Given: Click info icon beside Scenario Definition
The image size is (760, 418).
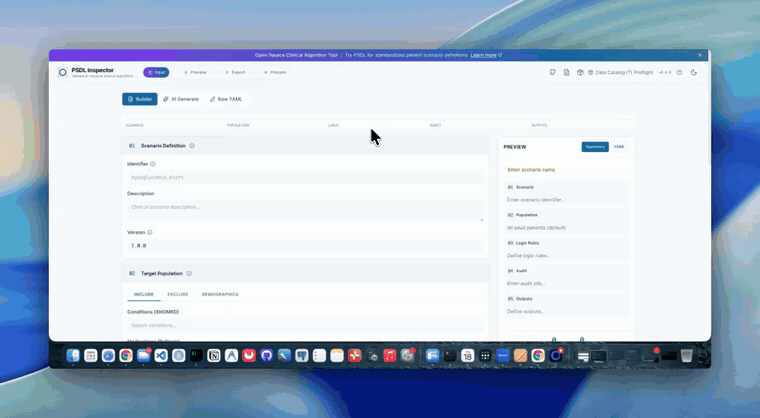Looking at the screenshot, I should click(x=192, y=145).
